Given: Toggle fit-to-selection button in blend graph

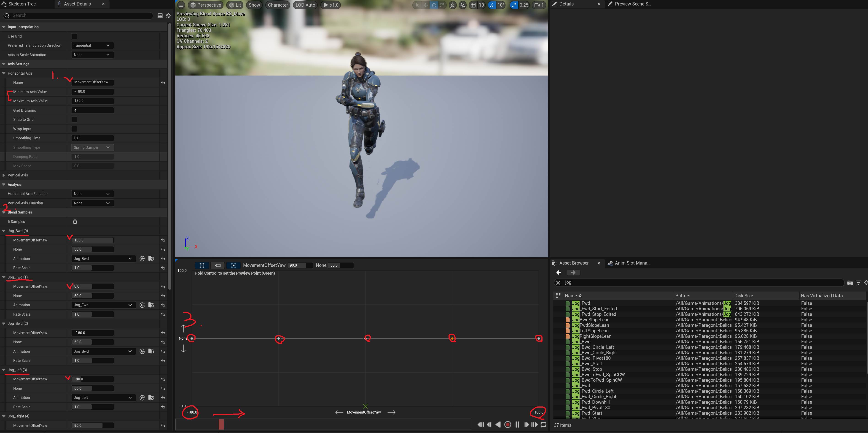Looking at the screenshot, I should click(x=233, y=265).
